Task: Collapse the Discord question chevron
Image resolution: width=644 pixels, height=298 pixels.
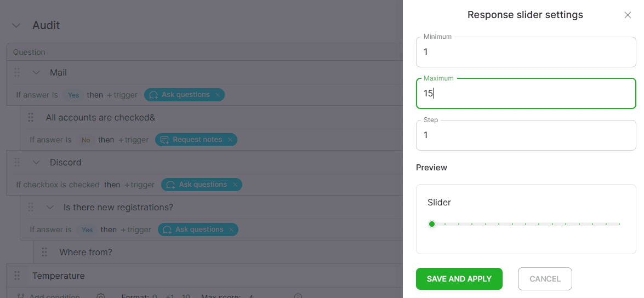Action: pyautogui.click(x=36, y=163)
